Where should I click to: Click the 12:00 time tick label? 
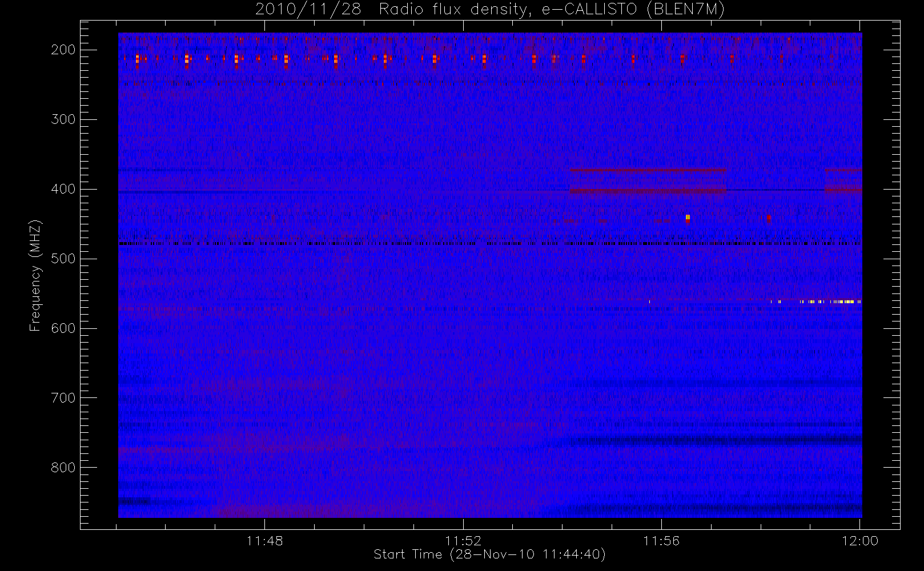point(860,541)
